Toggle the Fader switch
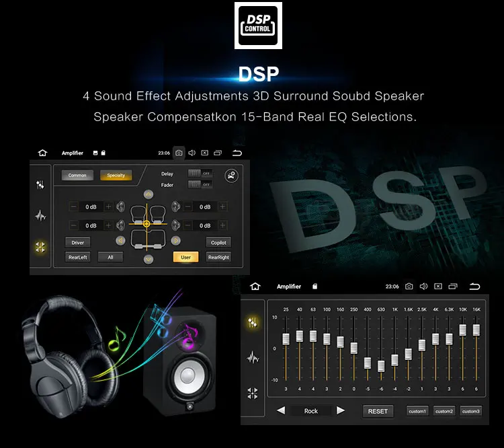The height and width of the screenshot is (448, 504). [x=200, y=184]
